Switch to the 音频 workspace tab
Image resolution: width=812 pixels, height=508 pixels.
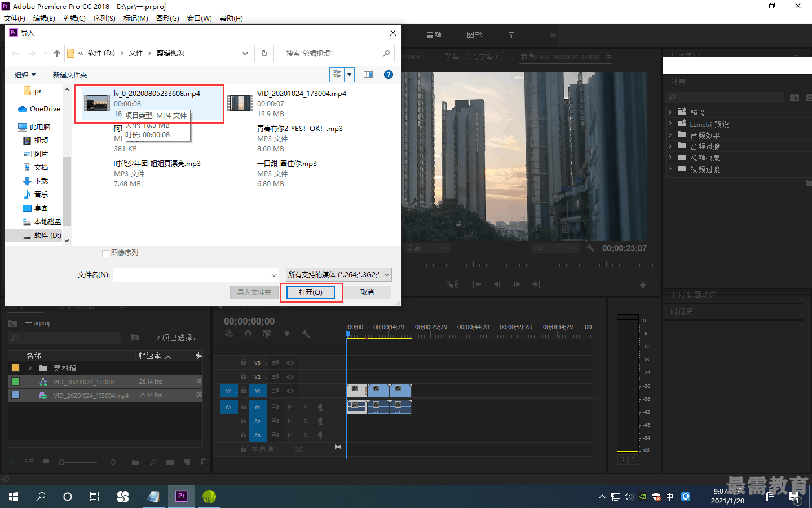coord(434,35)
